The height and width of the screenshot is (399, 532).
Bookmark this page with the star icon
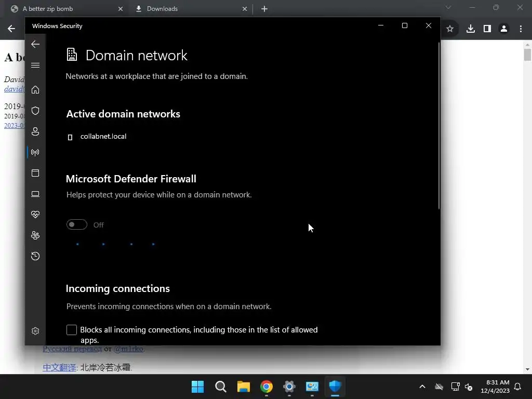click(x=450, y=29)
